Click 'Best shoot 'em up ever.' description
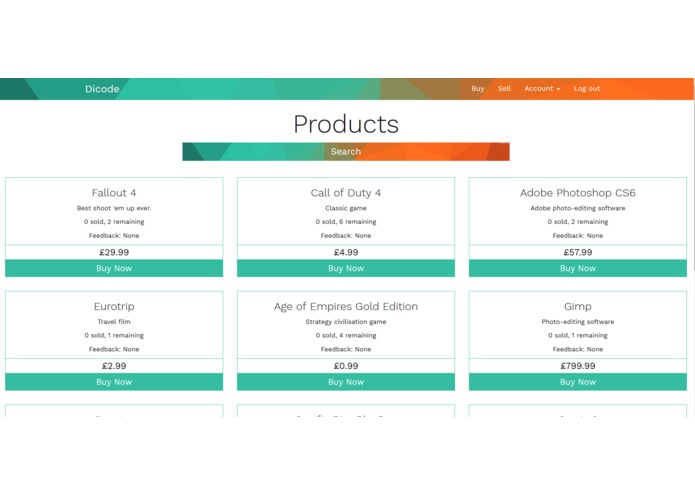 coord(114,208)
